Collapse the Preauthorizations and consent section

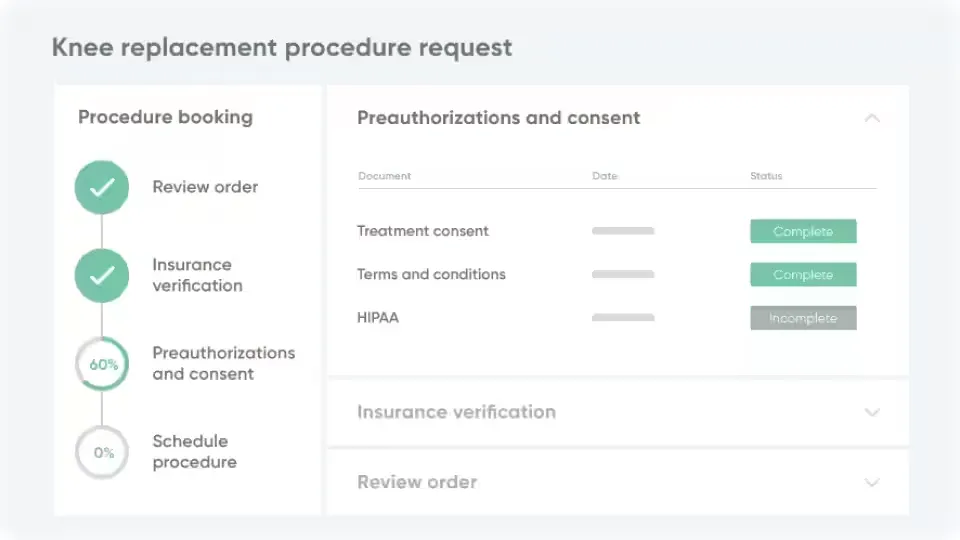(872, 118)
